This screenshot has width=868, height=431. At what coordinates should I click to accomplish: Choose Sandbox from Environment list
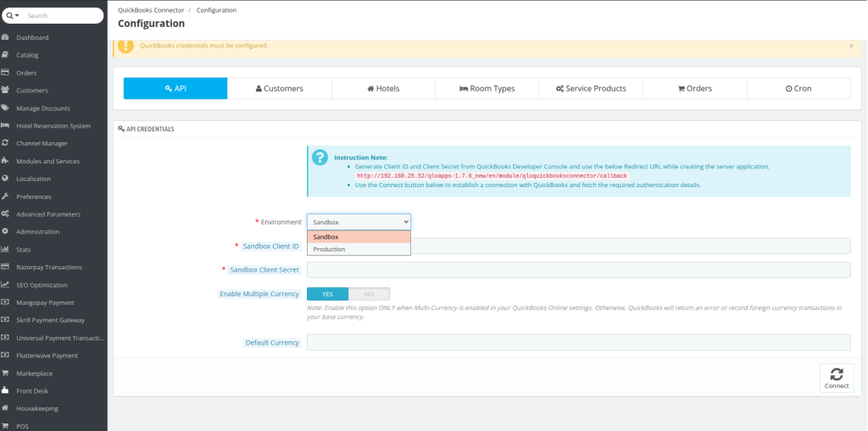click(359, 237)
